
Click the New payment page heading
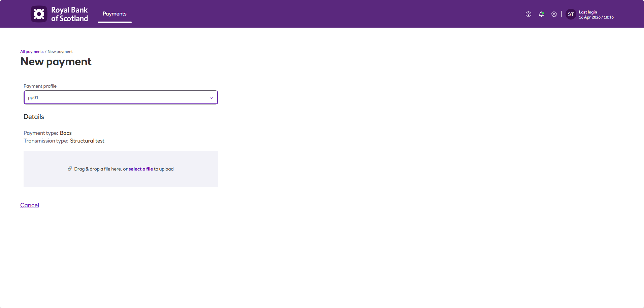click(56, 62)
